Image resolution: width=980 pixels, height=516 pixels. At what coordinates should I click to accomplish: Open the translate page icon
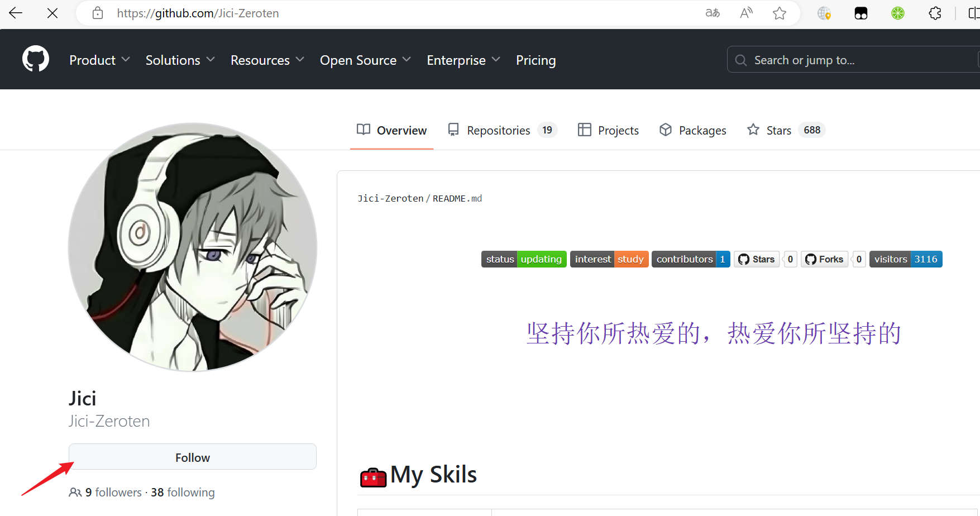tap(713, 13)
